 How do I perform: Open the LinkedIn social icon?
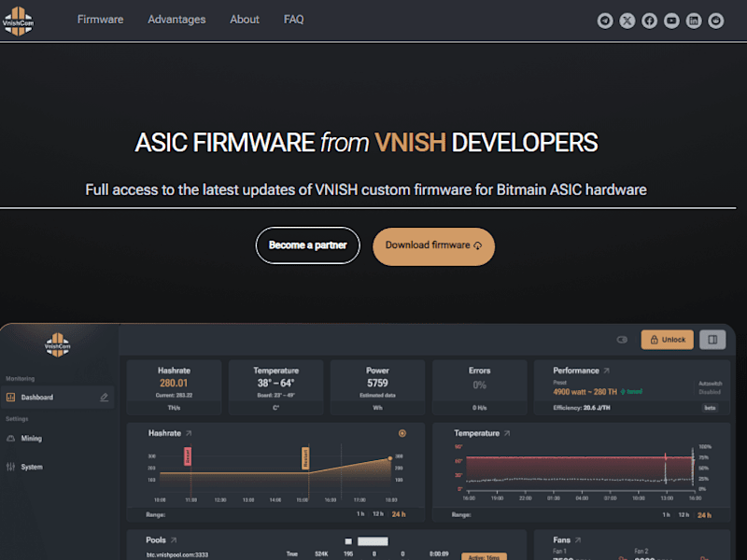tap(694, 21)
